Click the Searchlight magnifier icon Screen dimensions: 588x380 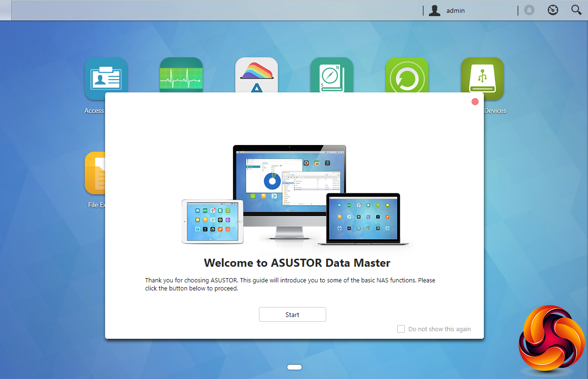[576, 10]
